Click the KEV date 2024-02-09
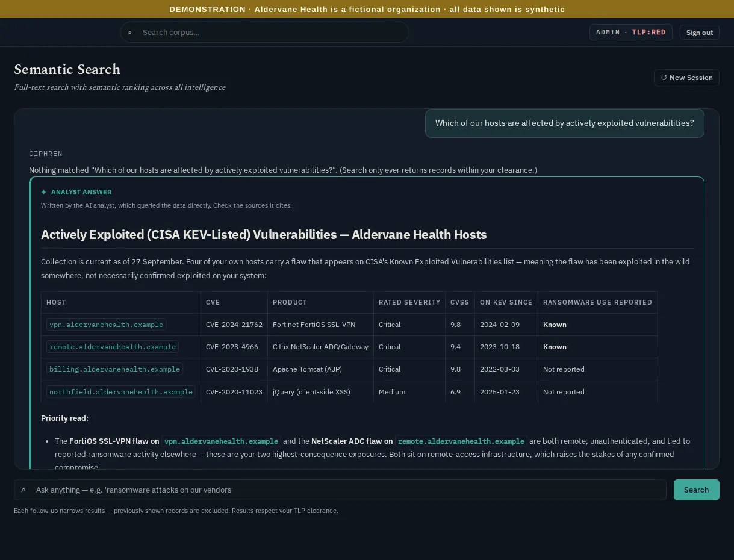This screenshot has width=734, height=560. coord(506,325)
